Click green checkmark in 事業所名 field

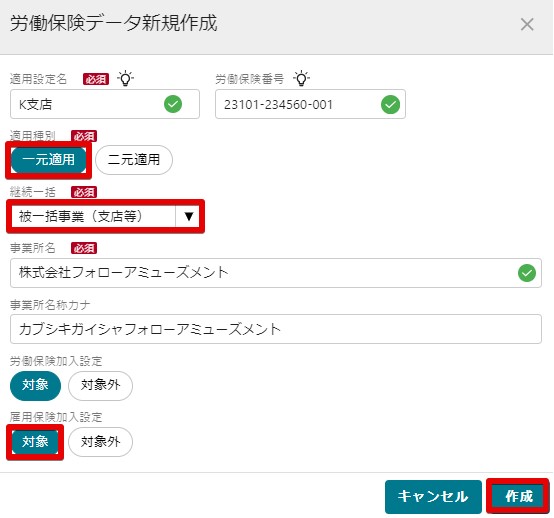(527, 273)
